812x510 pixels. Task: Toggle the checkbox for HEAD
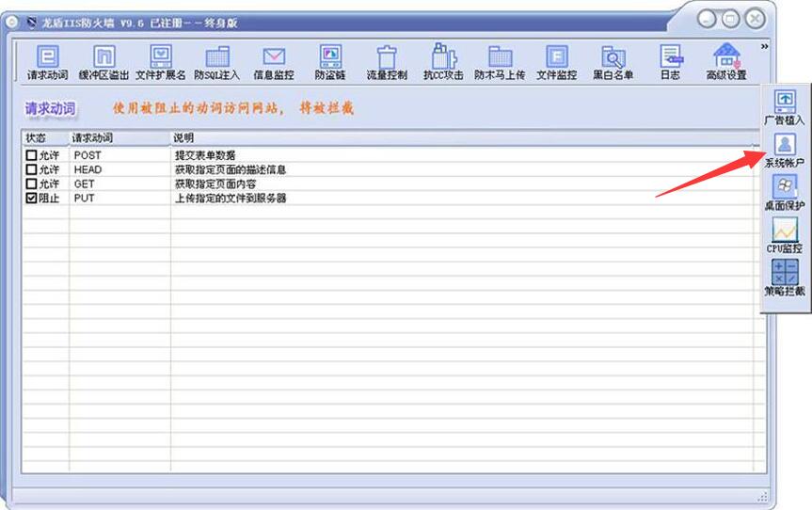click(31, 169)
